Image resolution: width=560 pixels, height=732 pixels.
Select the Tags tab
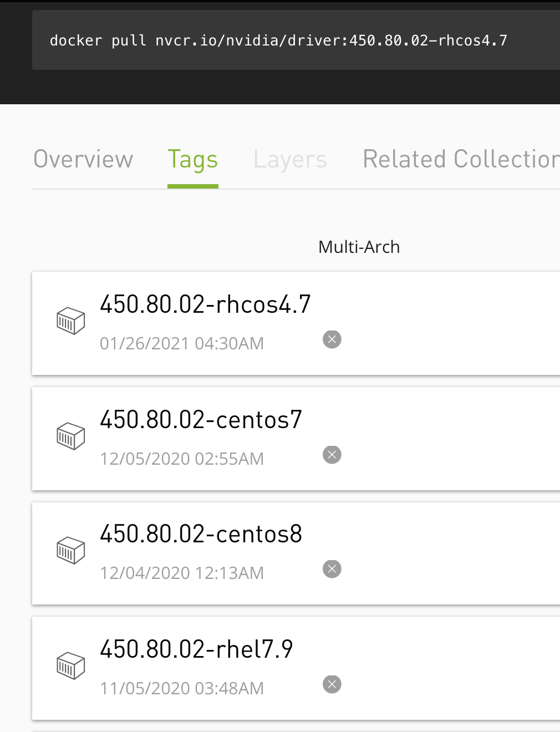(x=192, y=160)
